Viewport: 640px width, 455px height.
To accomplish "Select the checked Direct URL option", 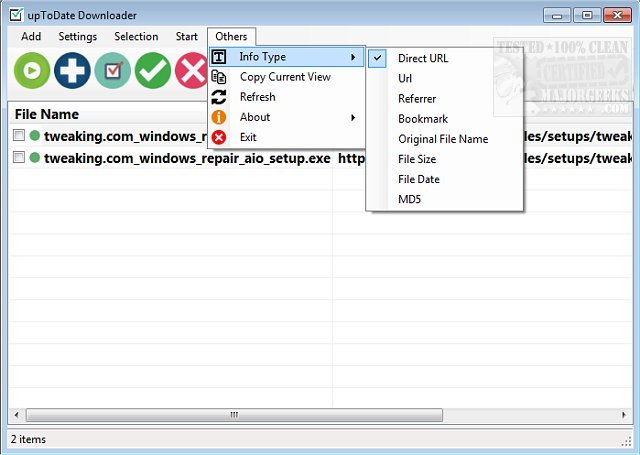I will pyautogui.click(x=445, y=58).
